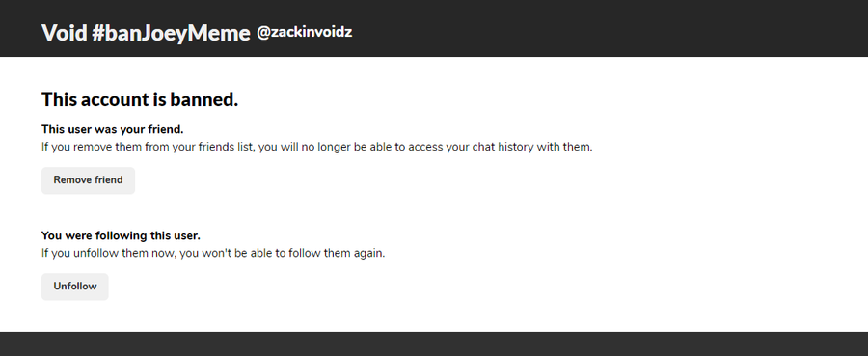Screen dimensions: 868x356
Task: Select the @zackinvoidz username handle
Action: click(x=304, y=33)
